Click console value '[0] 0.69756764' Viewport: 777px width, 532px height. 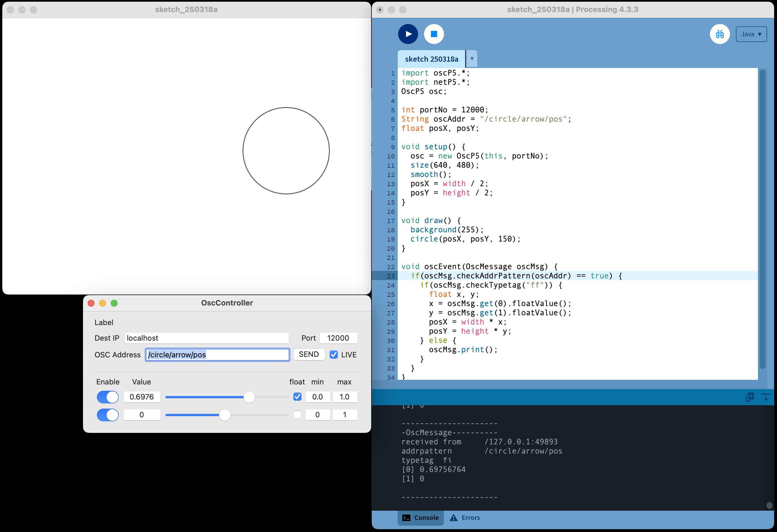[x=434, y=469]
